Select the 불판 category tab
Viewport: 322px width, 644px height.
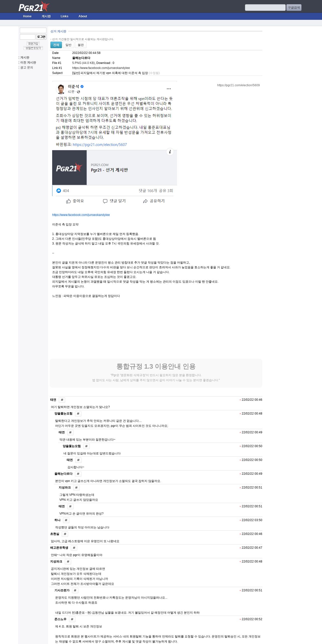coord(81,45)
